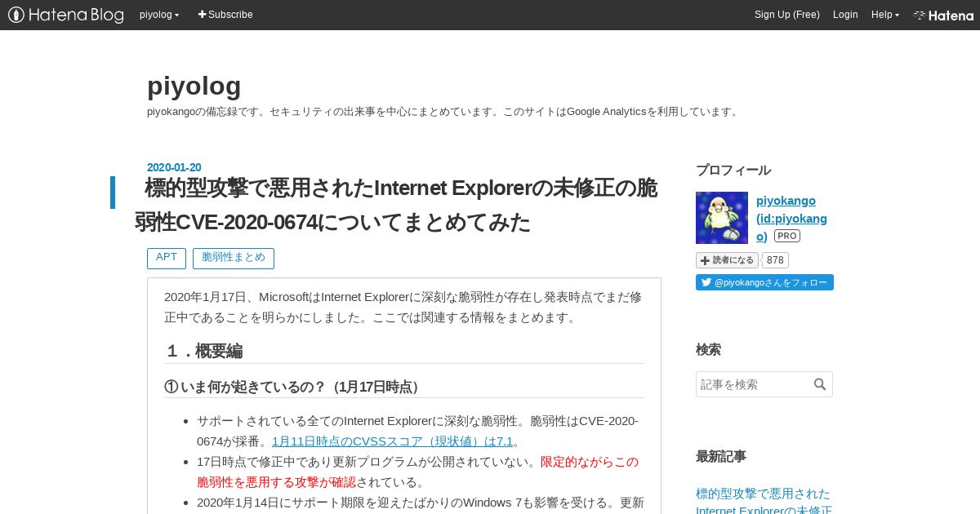This screenshot has width=980, height=514.
Task: Click the １．概要編 section heading
Action: click(x=203, y=351)
